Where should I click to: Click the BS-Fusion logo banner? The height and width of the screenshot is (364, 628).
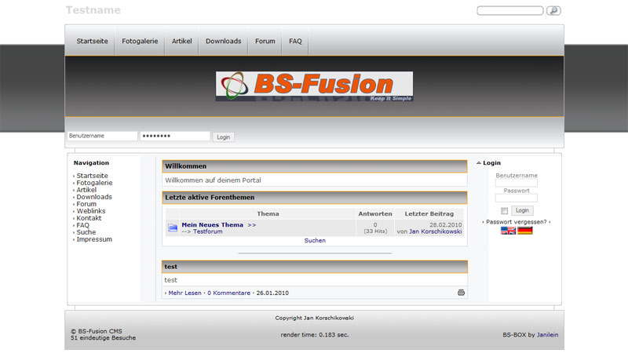click(x=314, y=86)
